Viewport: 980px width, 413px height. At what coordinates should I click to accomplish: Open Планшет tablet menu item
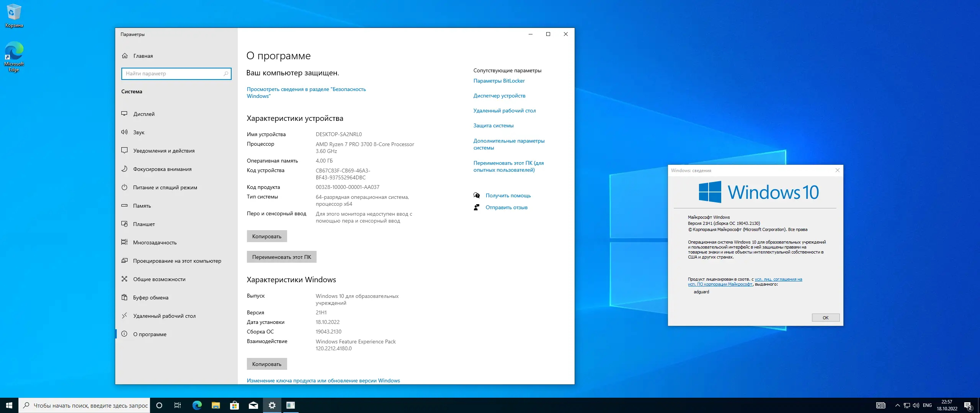pos(144,224)
